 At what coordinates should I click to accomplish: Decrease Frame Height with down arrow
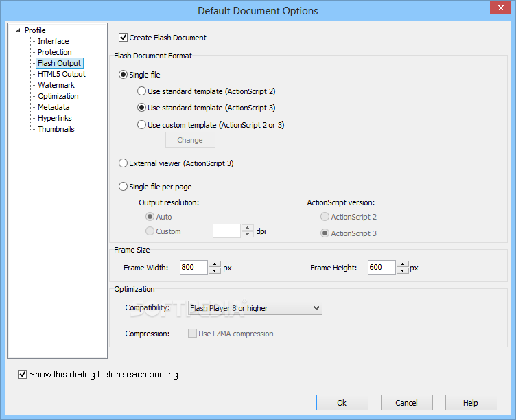coord(403,270)
